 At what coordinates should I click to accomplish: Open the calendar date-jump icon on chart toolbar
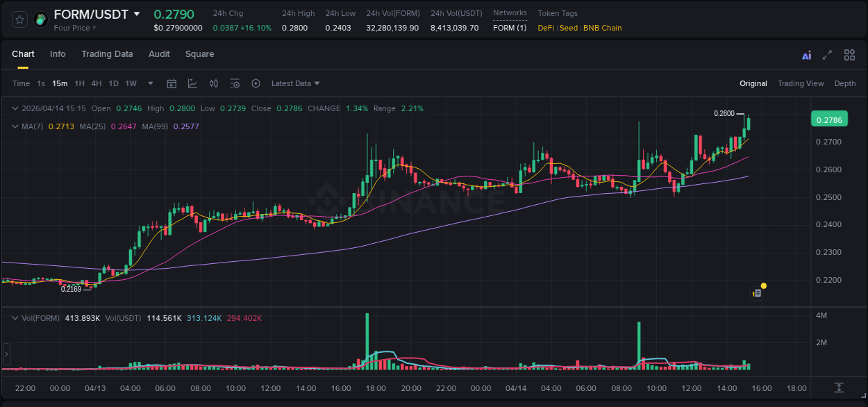172,83
